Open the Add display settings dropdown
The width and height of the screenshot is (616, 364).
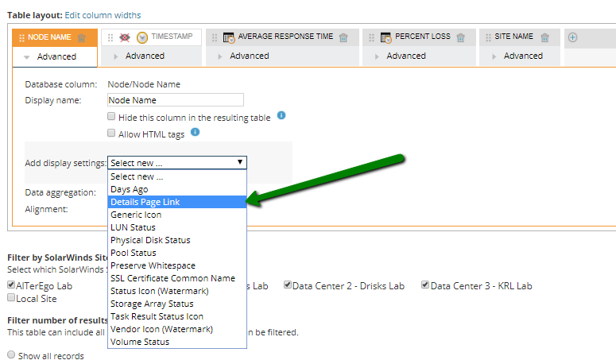(177, 163)
